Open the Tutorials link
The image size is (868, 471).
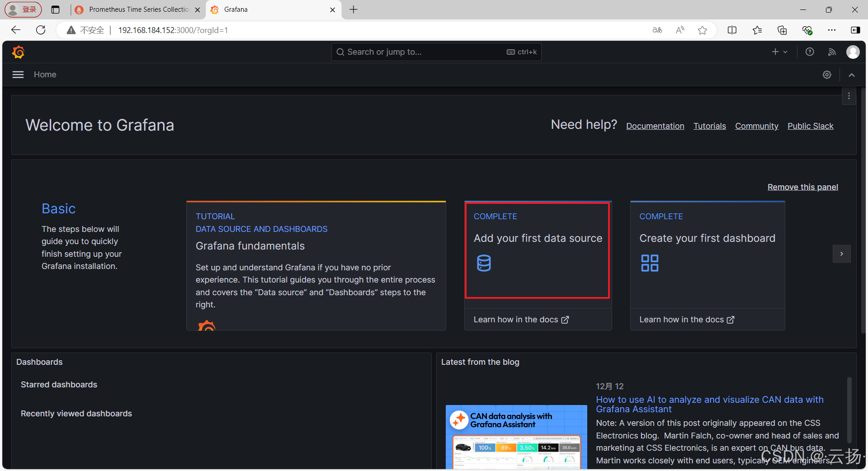pyautogui.click(x=710, y=126)
